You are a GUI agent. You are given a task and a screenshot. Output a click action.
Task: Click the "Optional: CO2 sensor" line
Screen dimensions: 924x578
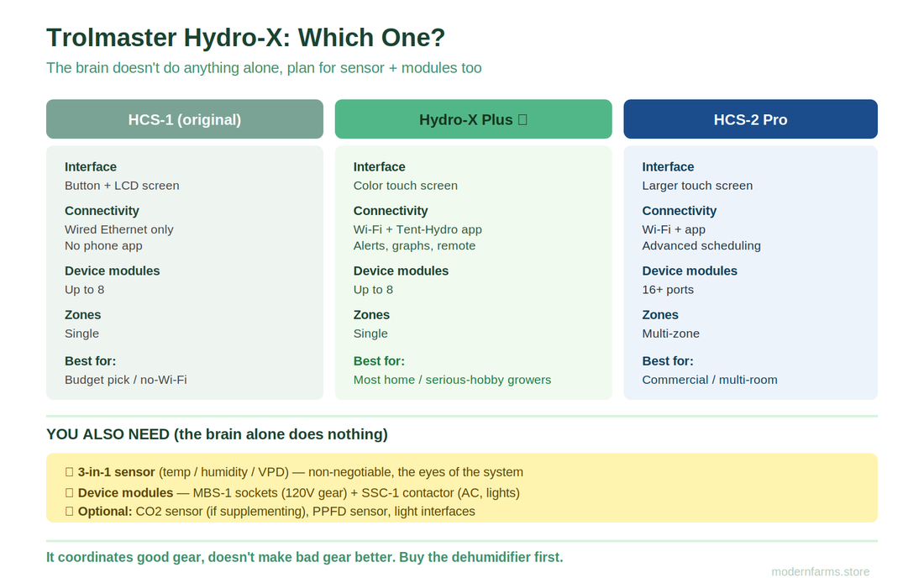(x=270, y=512)
